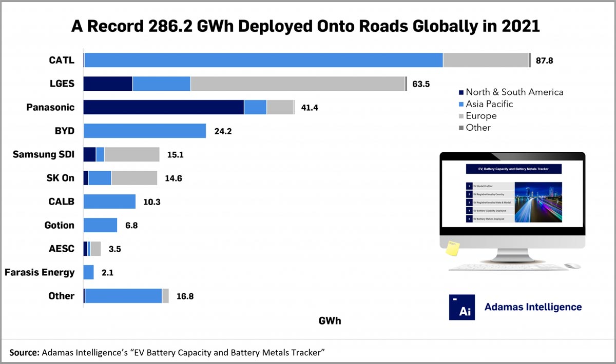Click BYD's blue bar
The image size is (616, 364).
coord(145,131)
